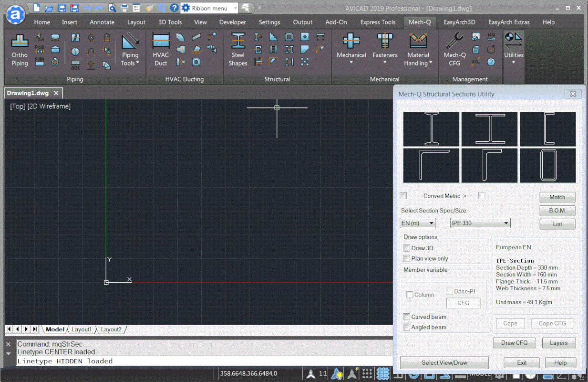The height and width of the screenshot is (382, 588).
Task: Open the EN (m) section spec dropdown
Action: 418,223
